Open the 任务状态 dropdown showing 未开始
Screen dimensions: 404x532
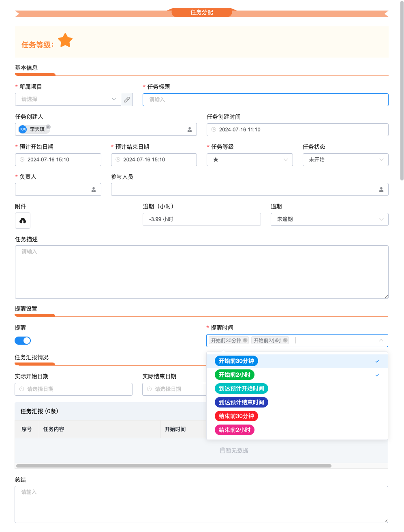(x=345, y=160)
